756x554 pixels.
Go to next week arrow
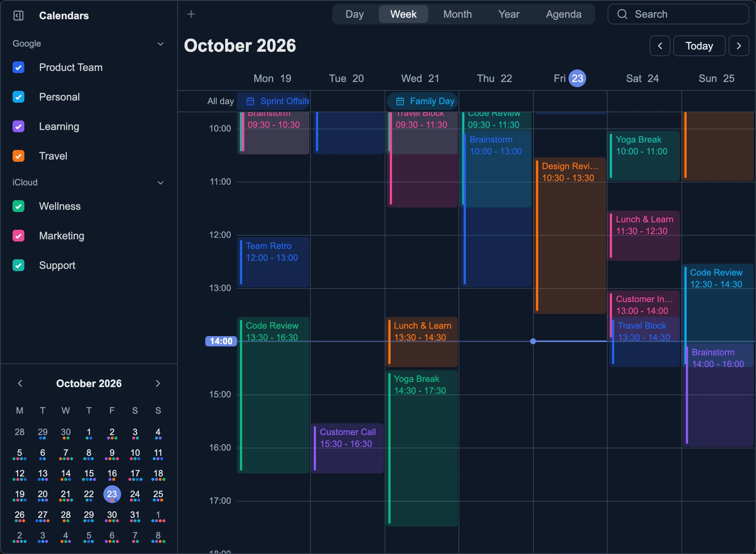[739, 46]
